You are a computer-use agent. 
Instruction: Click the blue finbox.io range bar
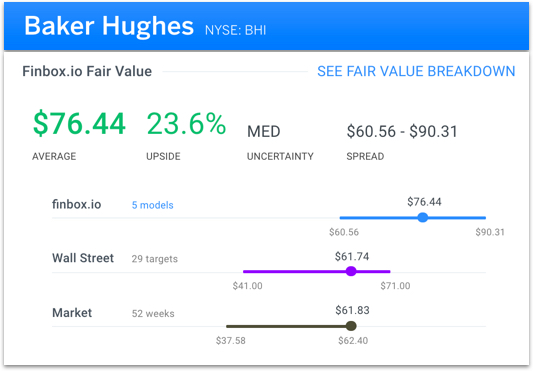tap(413, 218)
